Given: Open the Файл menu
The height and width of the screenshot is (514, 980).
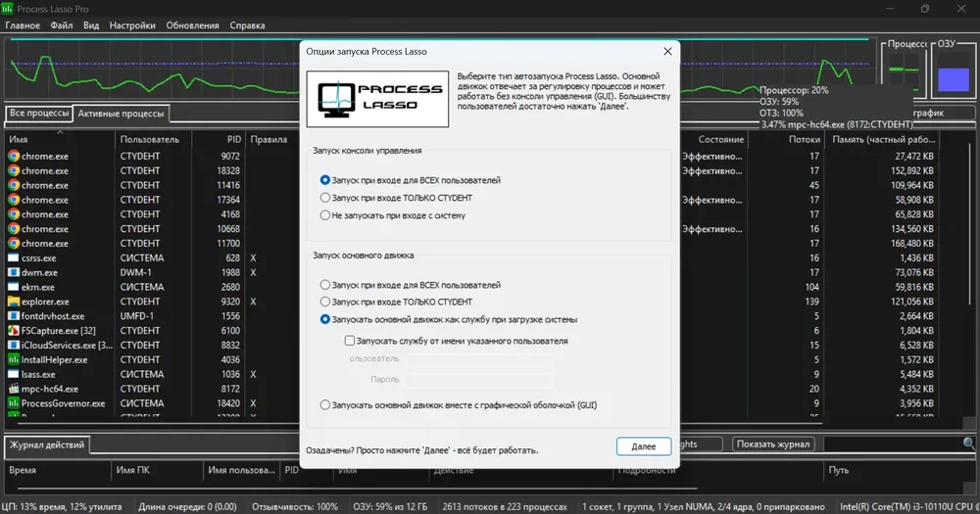Looking at the screenshot, I should point(61,25).
